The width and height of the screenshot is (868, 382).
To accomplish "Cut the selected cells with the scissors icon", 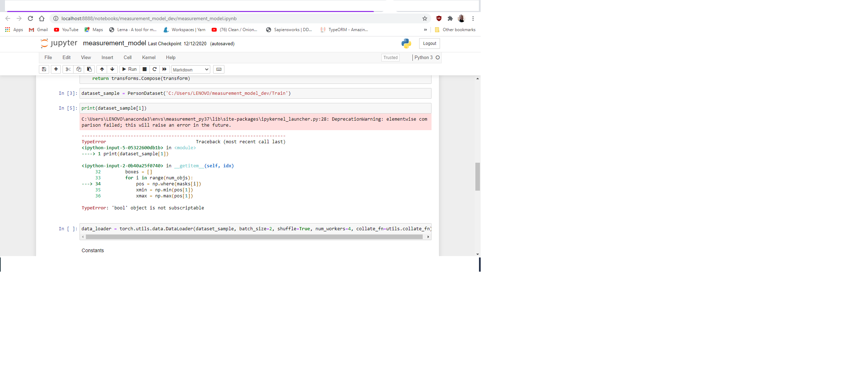I will point(68,69).
